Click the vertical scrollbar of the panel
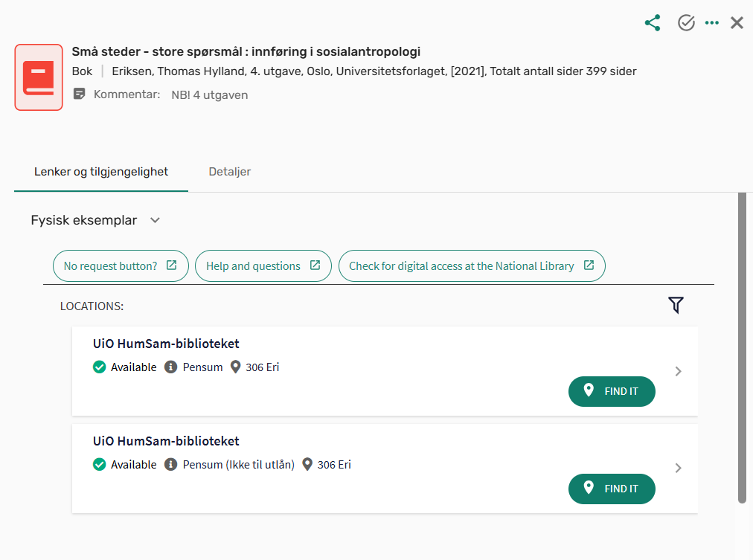This screenshot has height=560, width=753. (x=742, y=348)
